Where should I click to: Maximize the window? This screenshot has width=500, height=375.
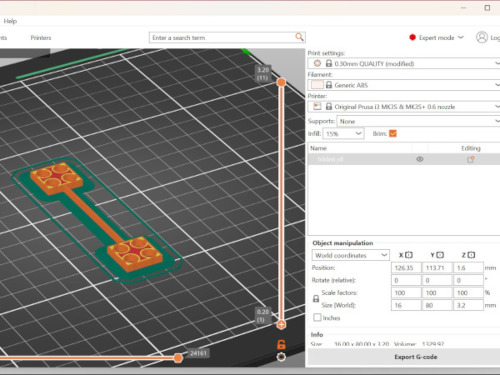(x=487, y=8)
